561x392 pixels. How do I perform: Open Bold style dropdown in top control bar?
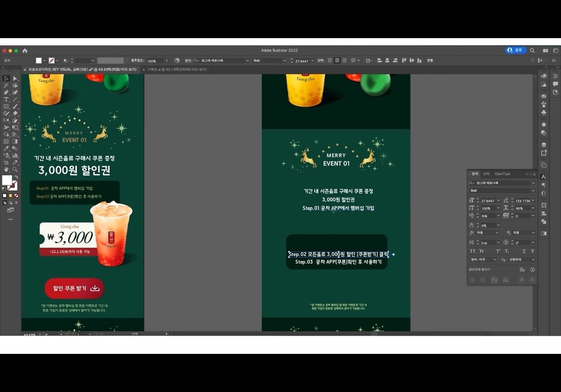285,61
